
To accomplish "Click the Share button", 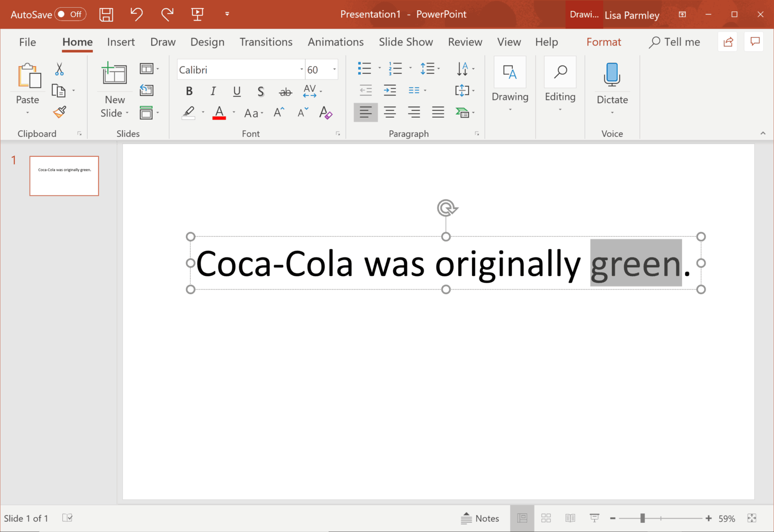I will pos(728,42).
